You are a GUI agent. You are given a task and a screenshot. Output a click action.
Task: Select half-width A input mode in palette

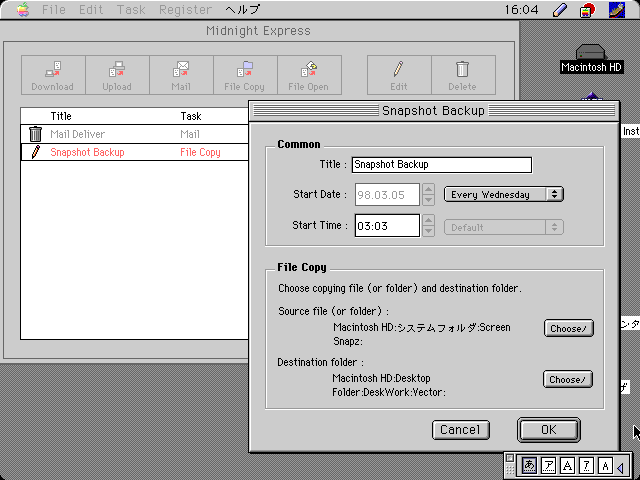tap(605, 465)
